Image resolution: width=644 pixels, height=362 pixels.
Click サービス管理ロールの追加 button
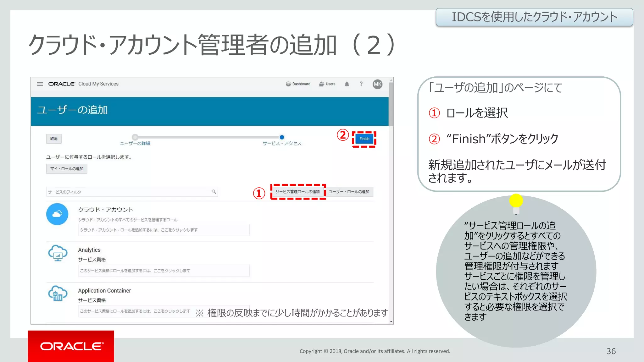[x=298, y=192]
